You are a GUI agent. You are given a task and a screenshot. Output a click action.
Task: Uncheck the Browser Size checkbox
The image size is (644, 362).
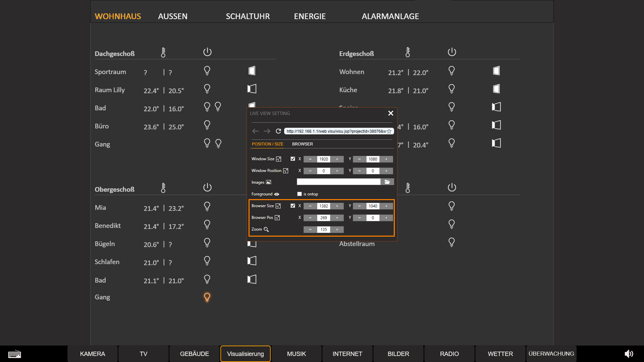(x=293, y=206)
